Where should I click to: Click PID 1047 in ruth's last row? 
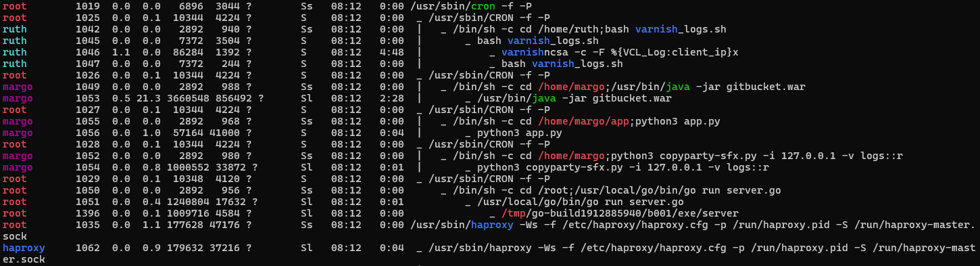point(88,64)
